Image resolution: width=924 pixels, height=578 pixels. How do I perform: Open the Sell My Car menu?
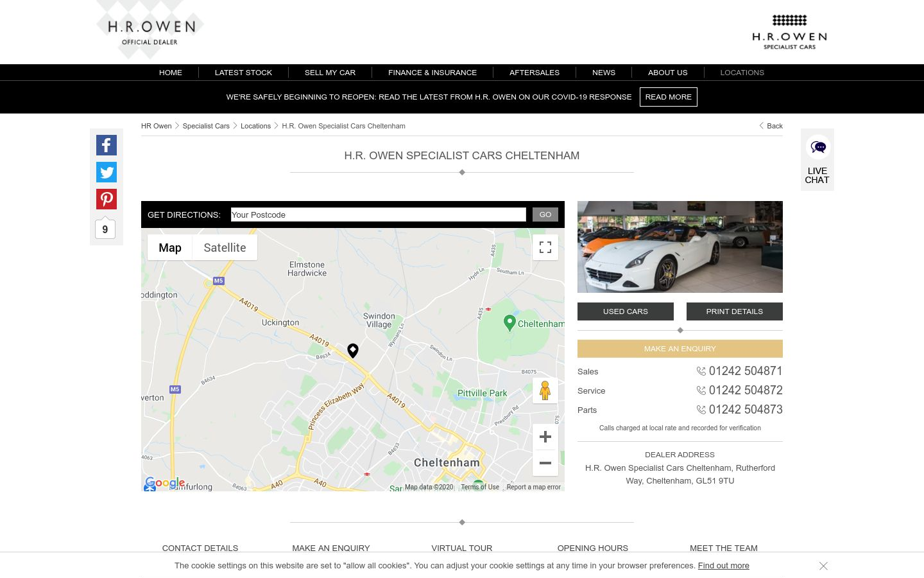point(330,73)
